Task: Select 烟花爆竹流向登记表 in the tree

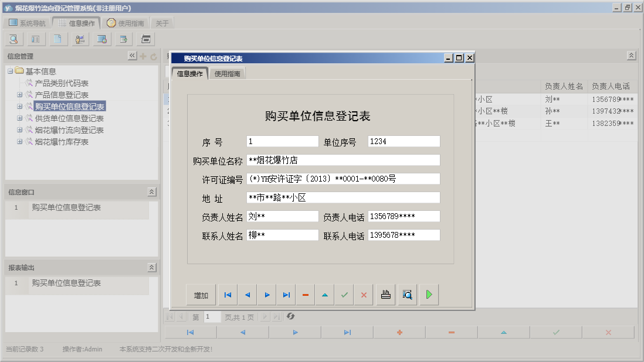Action: tap(69, 130)
